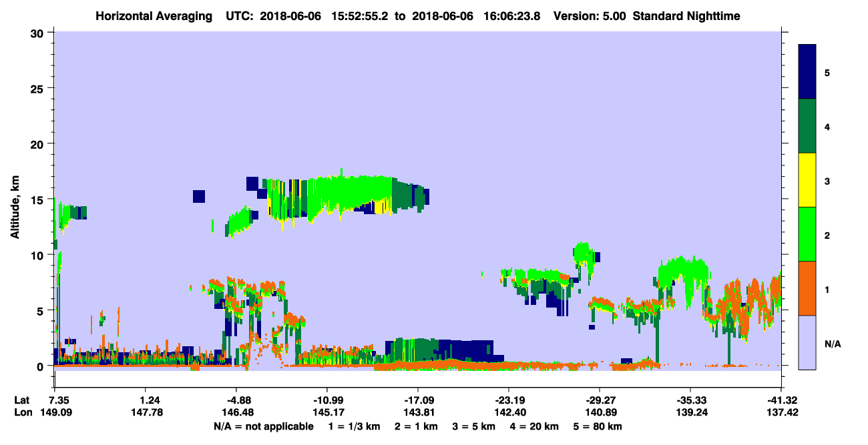Click the lavender N/A color bar segment
The image size is (868, 445).
(x=807, y=342)
